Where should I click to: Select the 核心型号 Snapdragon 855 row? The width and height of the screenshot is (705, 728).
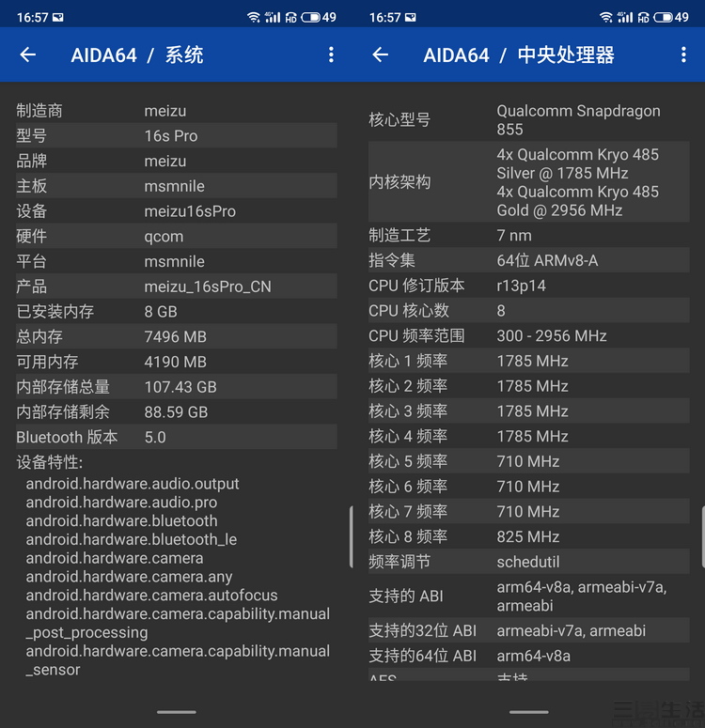point(529,120)
